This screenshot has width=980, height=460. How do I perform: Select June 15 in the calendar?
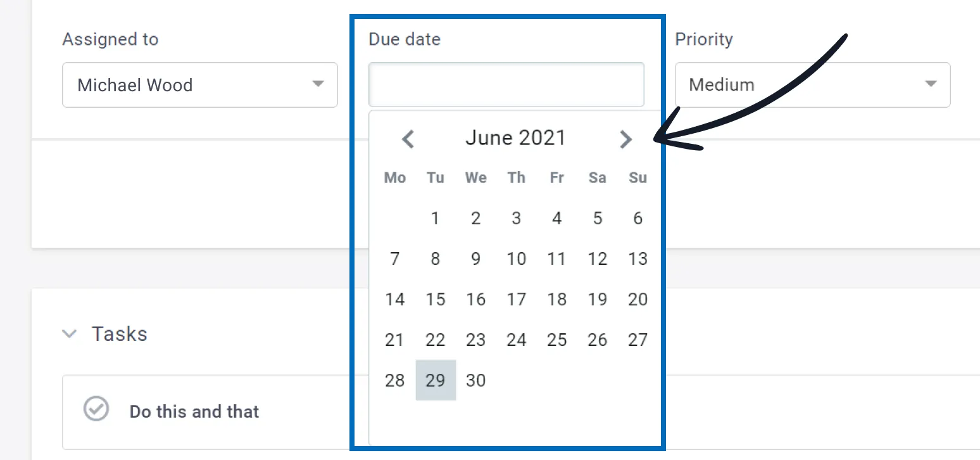[436, 299]
